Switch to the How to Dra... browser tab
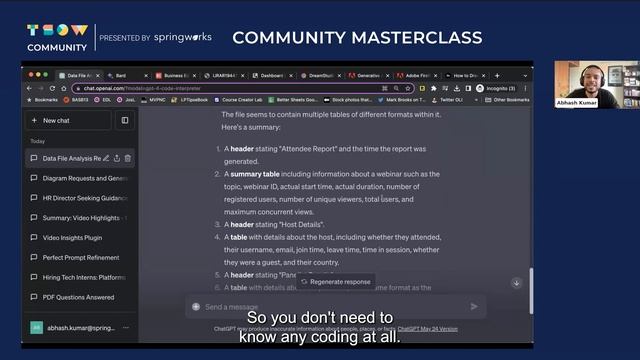Screen dimensions: 640x360 click(464, 76)
